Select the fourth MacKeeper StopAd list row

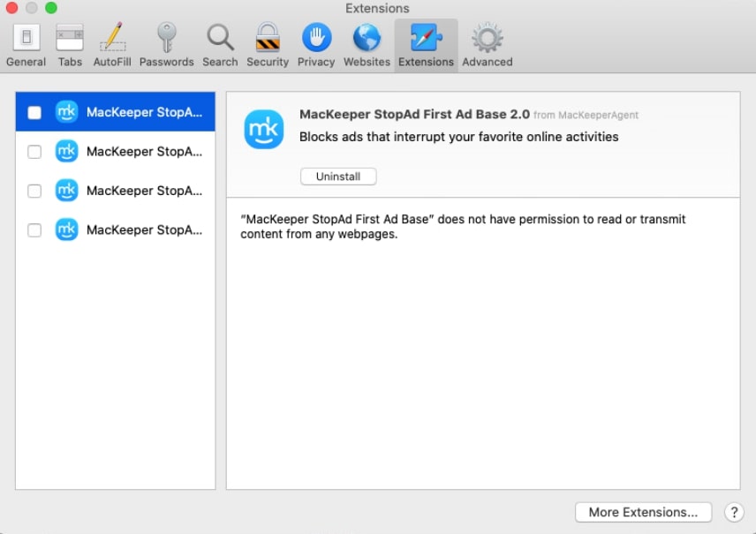point(115,230)
